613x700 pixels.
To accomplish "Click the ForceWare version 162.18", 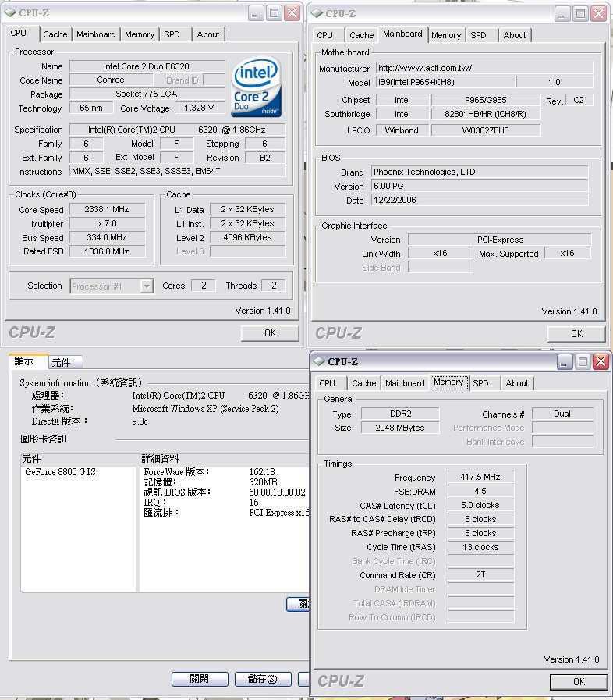I will click(262, 472).
